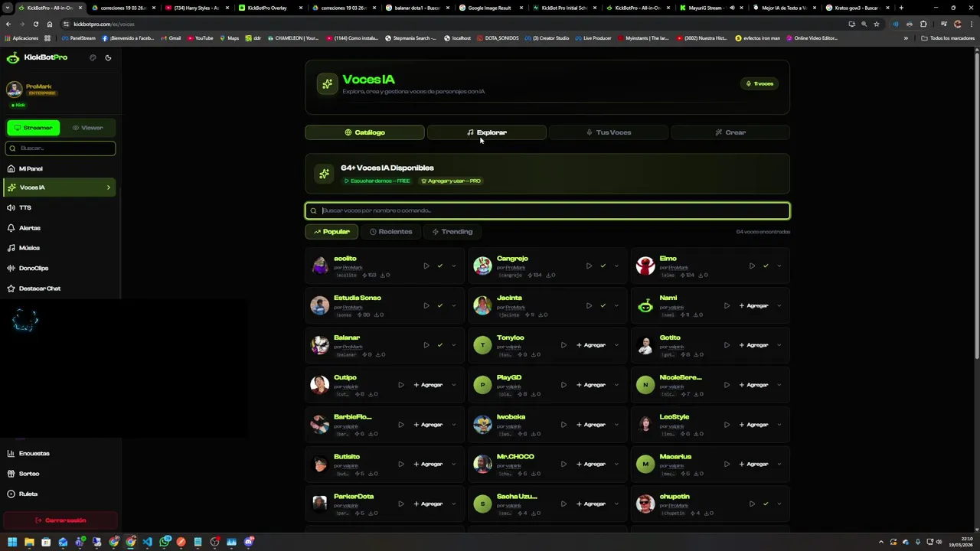This screenshot has height=551, width=980.
Task: Switch to Viewer mode
Action: tap(87, 128)
